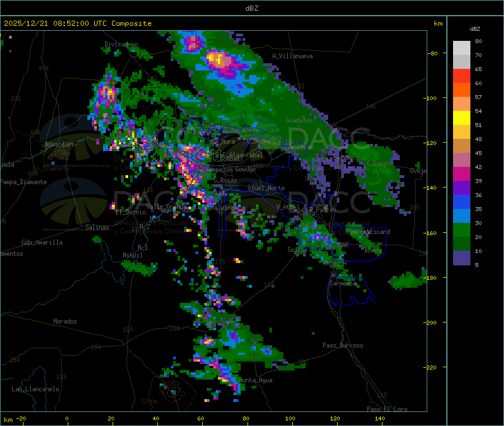Screen dimensions: 504x426
Task: Click the Los_Toldos label
Action: [222, 321]
